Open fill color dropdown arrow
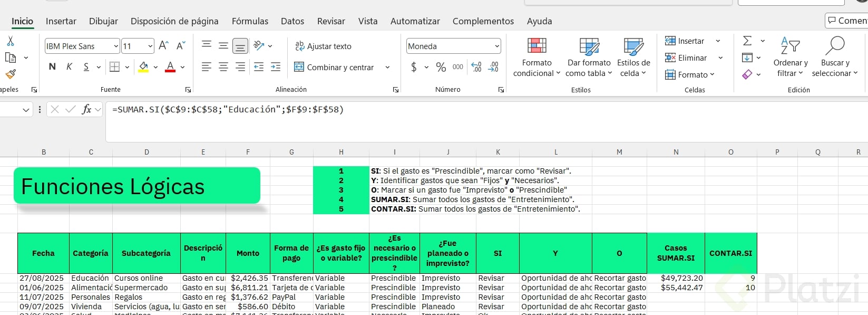 click(155, 68)
